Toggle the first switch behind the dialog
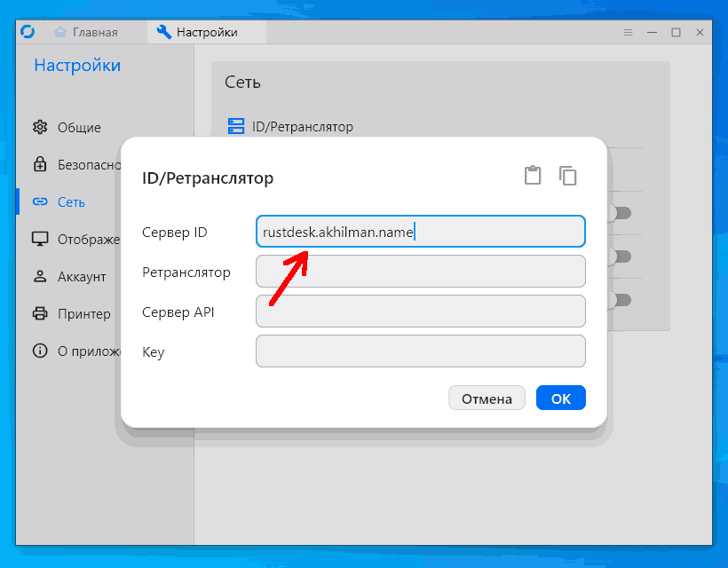This screenshot has width=728, height=568. click(621, 213)
